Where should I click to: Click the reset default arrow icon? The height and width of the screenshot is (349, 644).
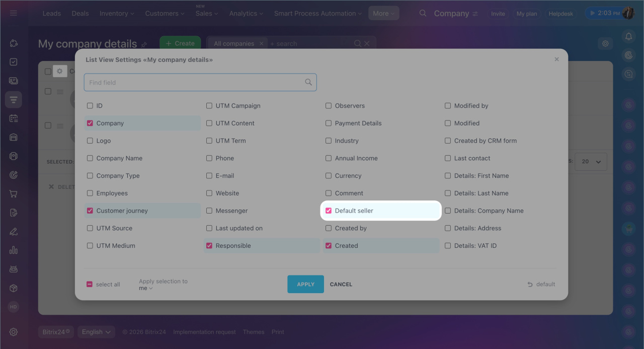tap(530, 285)
